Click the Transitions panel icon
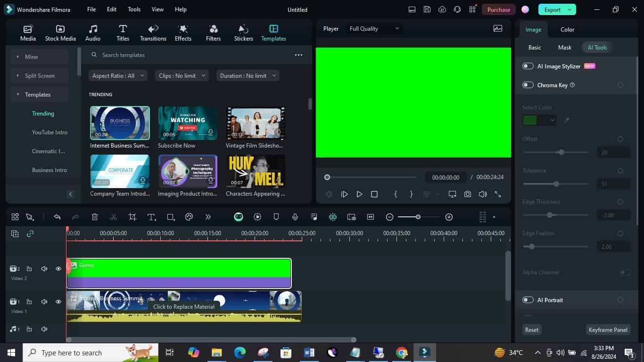Image resolution: width=644 pixels, height=362 pixels. click(x=153, y=32)
